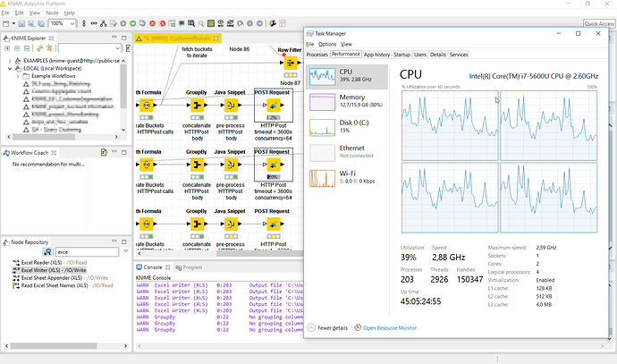Open the 100% zoom level dropdown
This screenshot has width=617, height=364.
[72, 23]
